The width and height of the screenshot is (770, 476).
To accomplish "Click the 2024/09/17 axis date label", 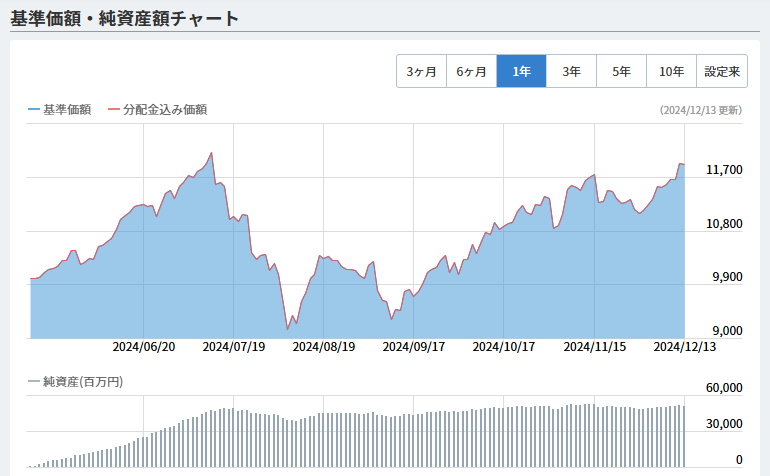I will pyautogui.click(x=413, y=347).
